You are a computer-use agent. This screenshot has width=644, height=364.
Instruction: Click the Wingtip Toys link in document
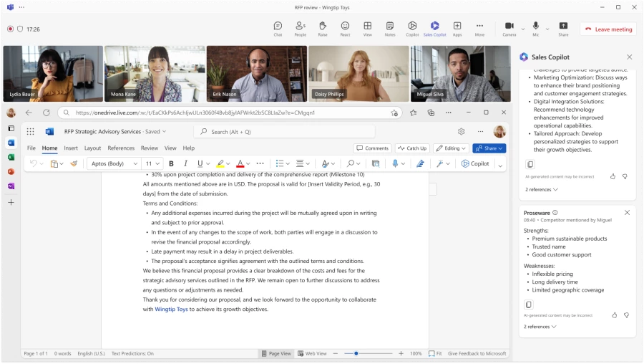(171, 310)
